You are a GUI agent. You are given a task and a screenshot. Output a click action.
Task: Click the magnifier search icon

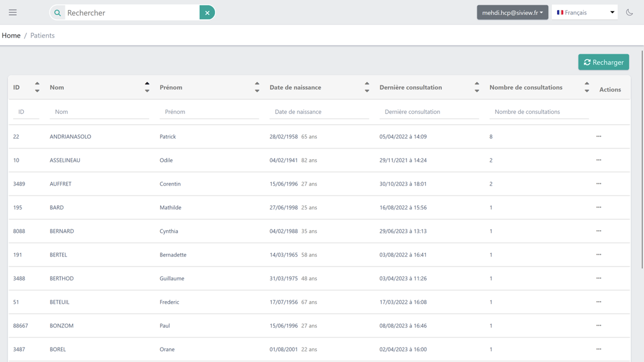57,13
